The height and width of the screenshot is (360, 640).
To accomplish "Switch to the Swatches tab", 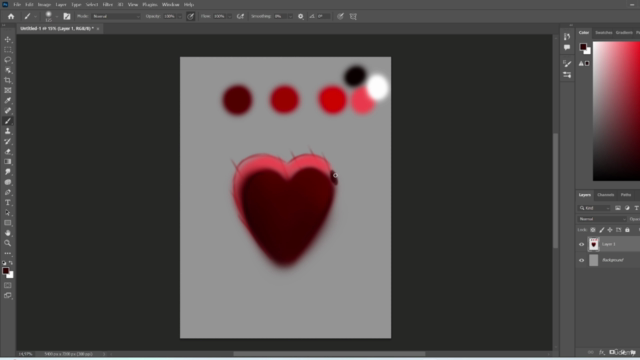I will (604, 33).
